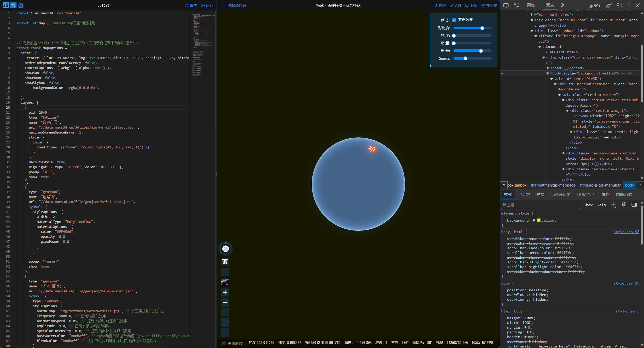The image size is (644, 348).
Task: Open the API link
Action: point(455,5)
